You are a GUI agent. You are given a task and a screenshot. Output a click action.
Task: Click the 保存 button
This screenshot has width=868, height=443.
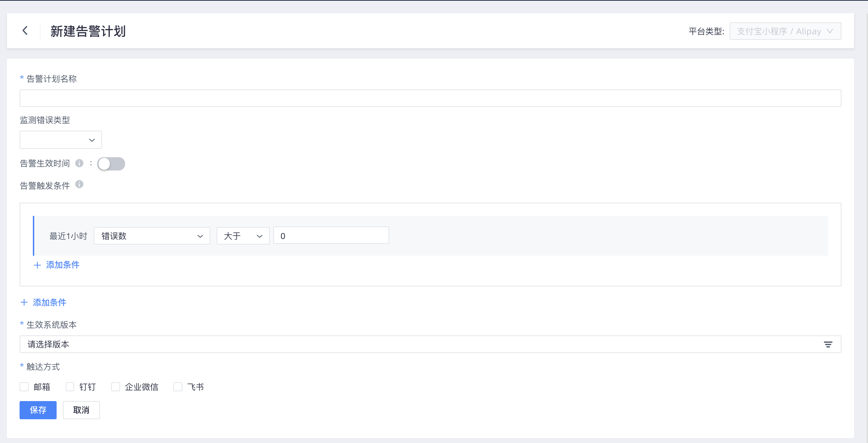pyautogui.click(x=38, y=410)
